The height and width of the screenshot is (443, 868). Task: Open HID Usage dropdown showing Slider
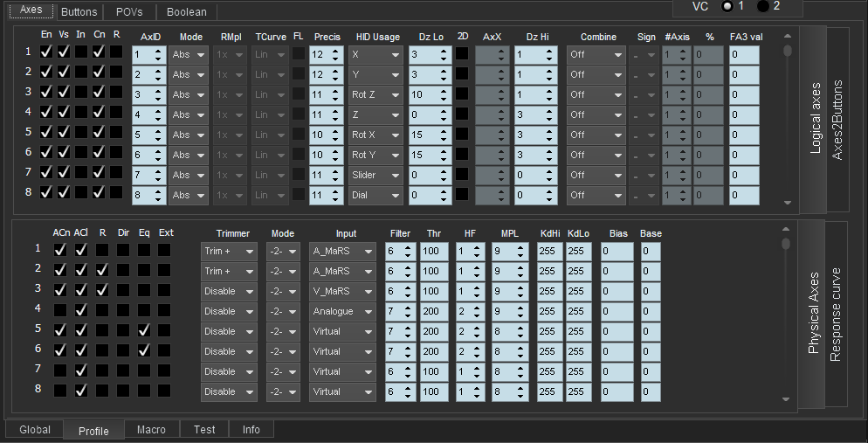point(375,175)
